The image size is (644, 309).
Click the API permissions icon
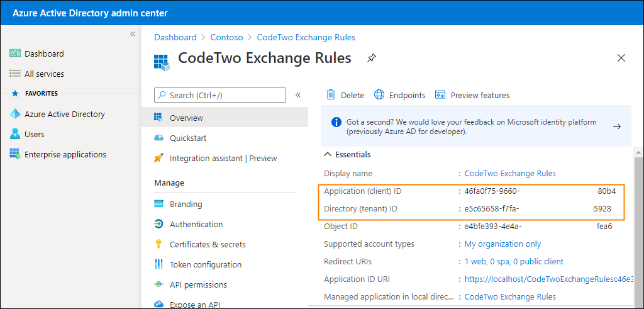tap(158, 284)
